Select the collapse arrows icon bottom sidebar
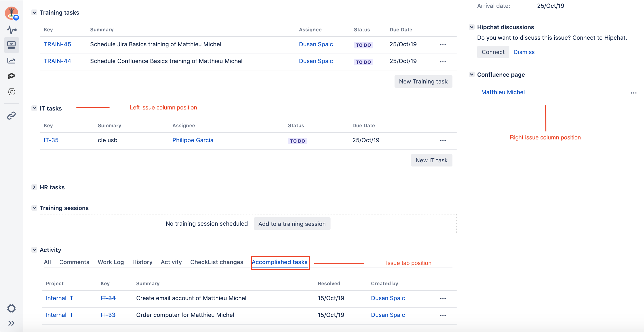The image size is (644, 332). (x=11, y=323)
